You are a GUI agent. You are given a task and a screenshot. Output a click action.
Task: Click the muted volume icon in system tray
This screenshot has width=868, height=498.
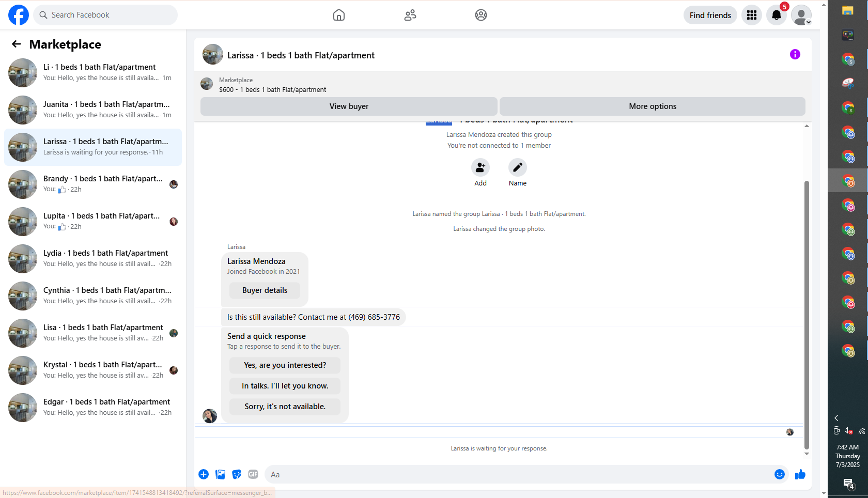pos(849,431)
